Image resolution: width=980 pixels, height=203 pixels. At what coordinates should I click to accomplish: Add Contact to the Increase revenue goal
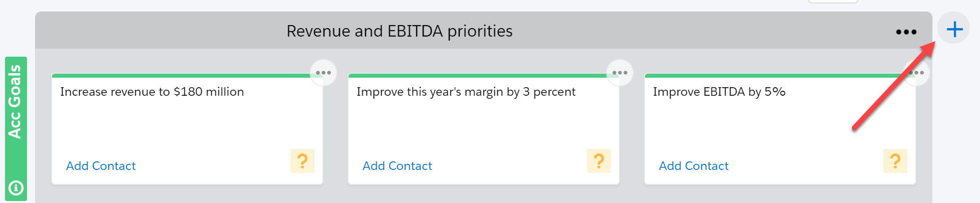[101, 166]
